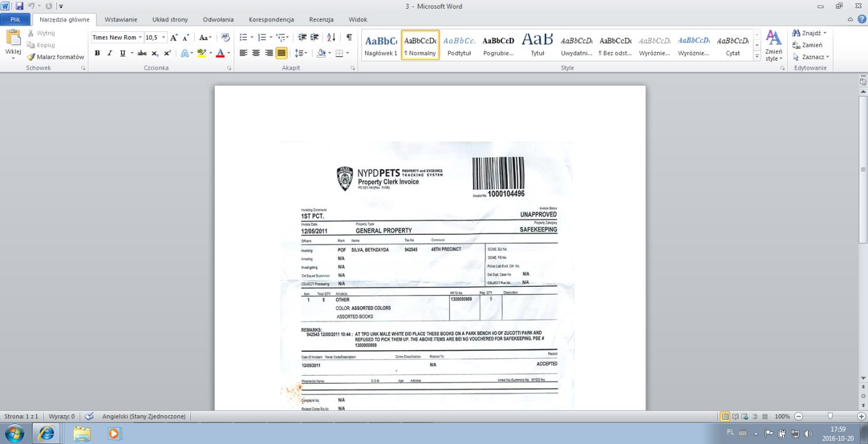Start a numbered list
The height and width of the screenshot is (444, 868).
pos(263,37)
